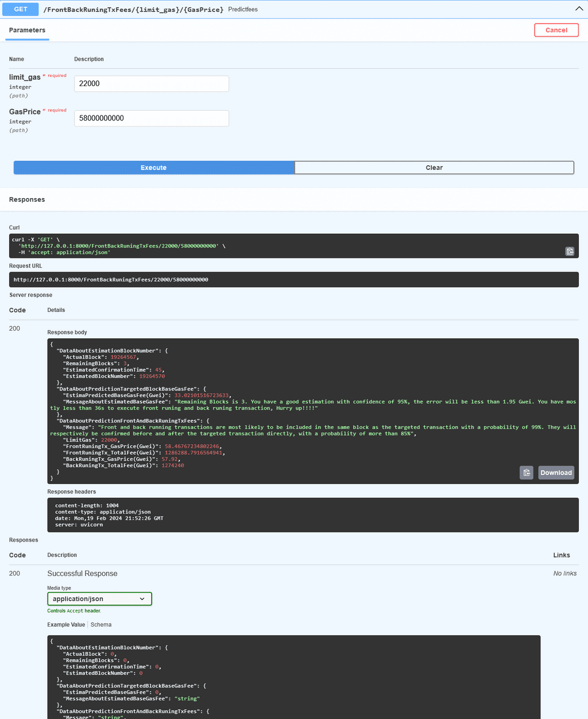
Task: Focus the limit_gas input field
Action: pyautogui.click(x=152, y=84)
